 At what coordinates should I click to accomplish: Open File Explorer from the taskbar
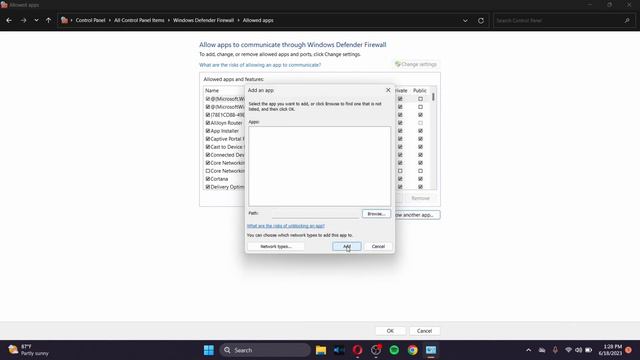pos(321,350)
